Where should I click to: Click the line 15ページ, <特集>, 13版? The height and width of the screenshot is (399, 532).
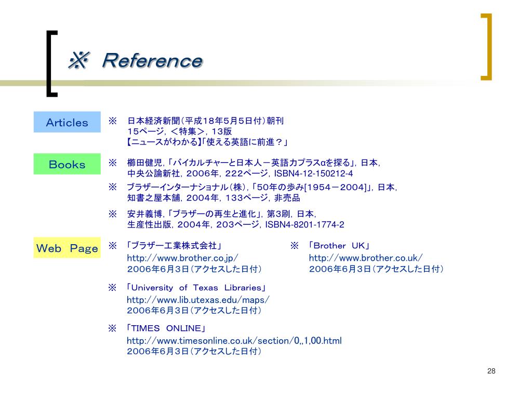click(180, 131)
